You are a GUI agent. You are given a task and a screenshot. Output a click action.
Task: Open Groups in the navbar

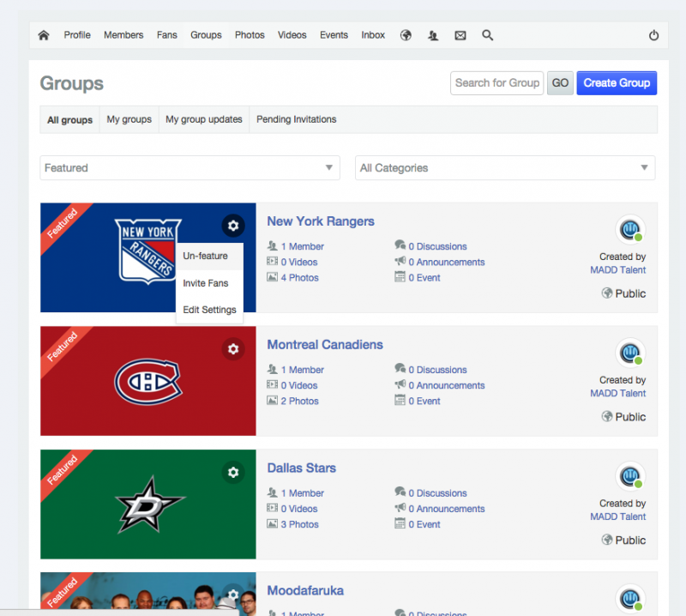(206, 35)
